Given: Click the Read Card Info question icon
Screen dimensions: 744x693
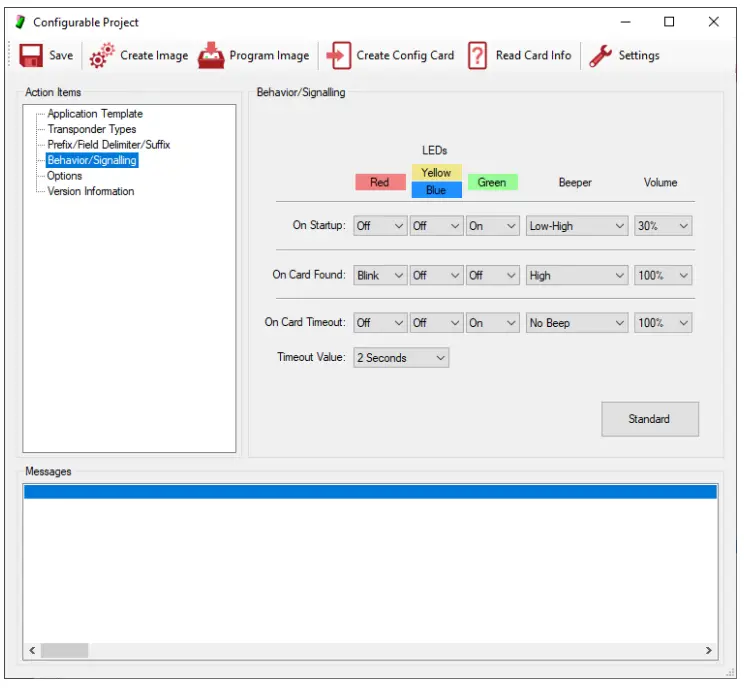Looking at the screenshot, I should (x=478, y=56).
